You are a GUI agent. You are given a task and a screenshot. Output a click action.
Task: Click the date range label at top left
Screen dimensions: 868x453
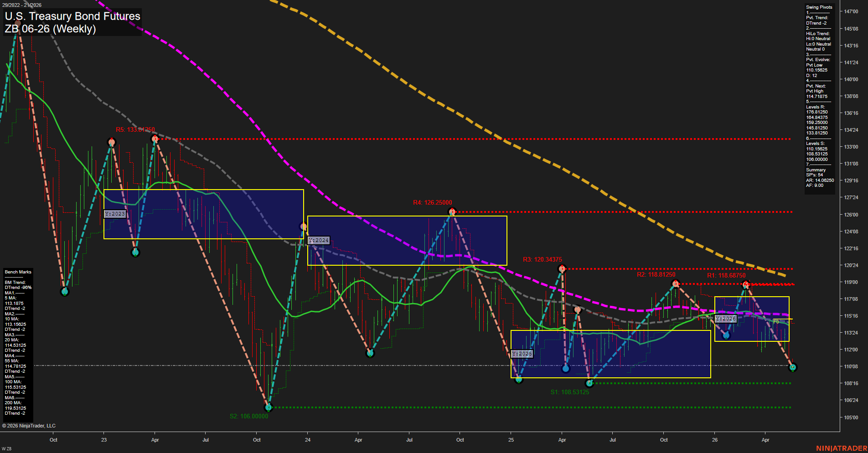(x=22, y=5)
